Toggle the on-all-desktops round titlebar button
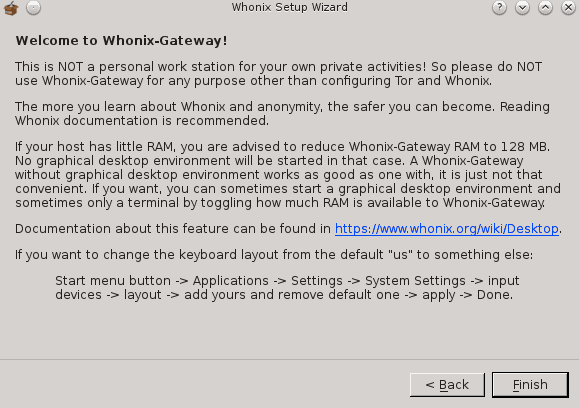Image resolution: width=579 pixels, height=408 pixels. (x=33, y=8)
